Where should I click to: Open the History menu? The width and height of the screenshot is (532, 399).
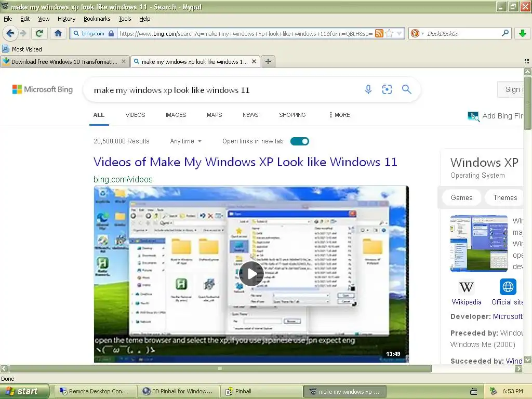(66, 19)
